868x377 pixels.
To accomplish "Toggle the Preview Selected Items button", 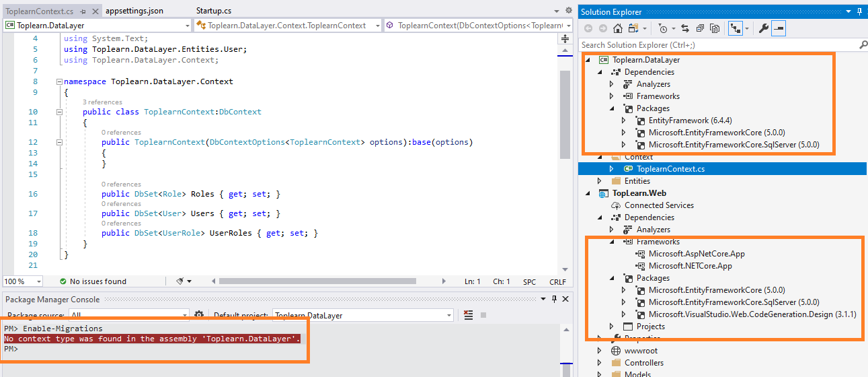I will pyautogui.click(x=779, y=28).
